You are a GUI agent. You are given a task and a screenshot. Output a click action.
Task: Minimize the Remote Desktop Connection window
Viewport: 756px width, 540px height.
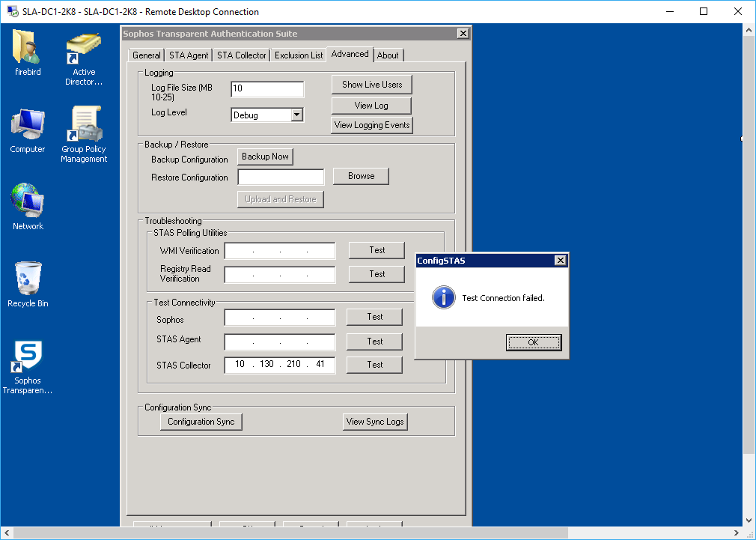670,11
